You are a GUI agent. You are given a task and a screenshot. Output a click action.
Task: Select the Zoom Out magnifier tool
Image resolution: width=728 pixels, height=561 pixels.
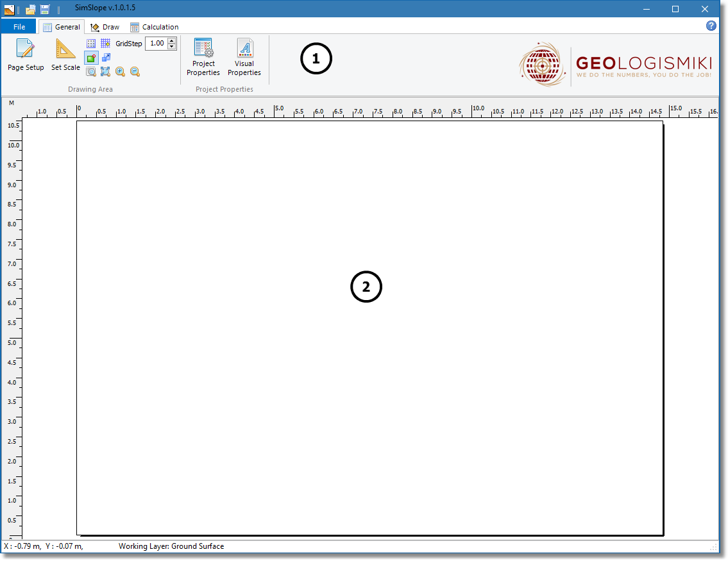pyautogui.click(x=135, y=71)
